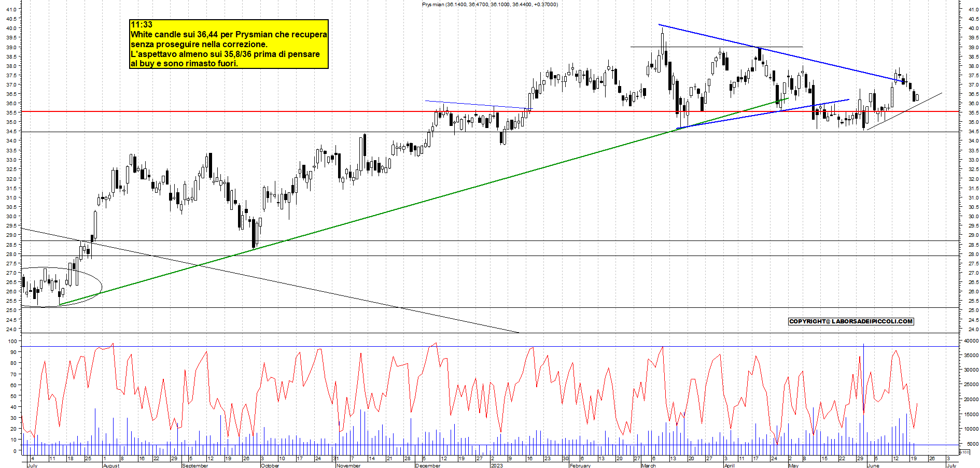
Task: Click the May label on the time axis
Action: pyautogui.click(x=794, y=465)
